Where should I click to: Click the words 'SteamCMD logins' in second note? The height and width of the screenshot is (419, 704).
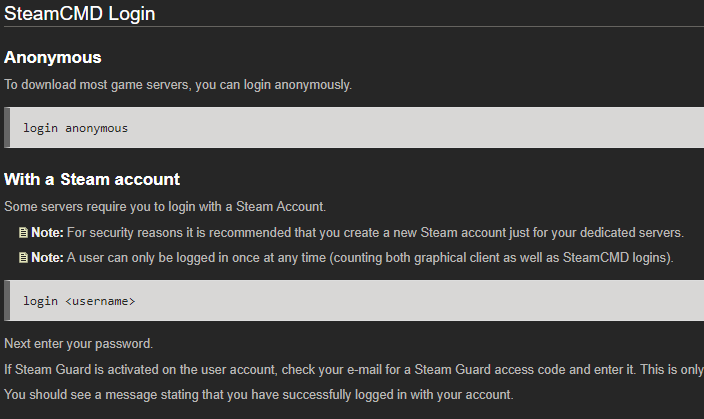pos(615,258)
